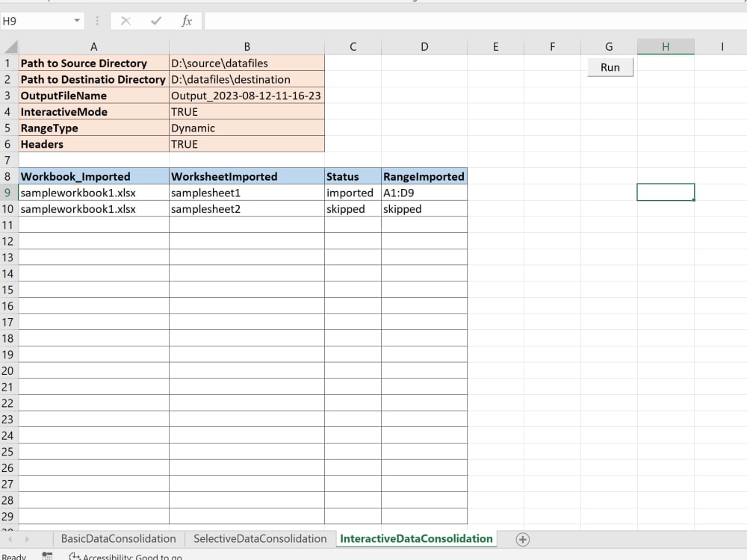
Task: Switch to the SelectiveDataConsolidation sheet tab
Action: [x=259, y=538]
